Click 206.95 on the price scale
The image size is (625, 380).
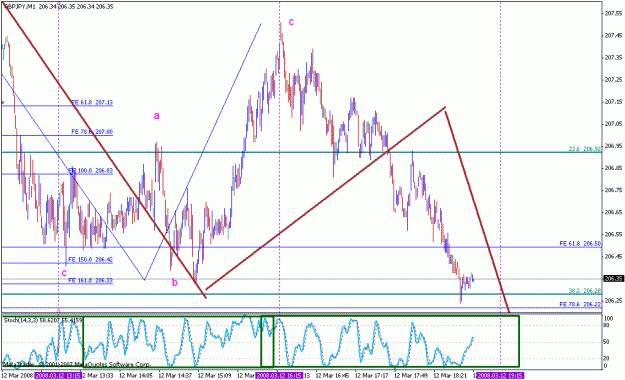coord(613,146)
